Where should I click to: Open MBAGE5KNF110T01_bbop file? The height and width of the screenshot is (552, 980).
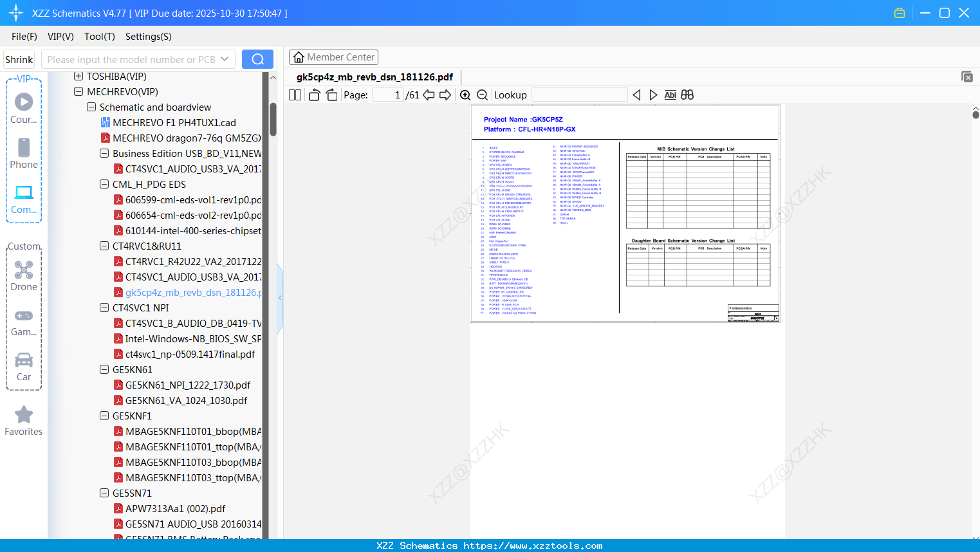187,432
